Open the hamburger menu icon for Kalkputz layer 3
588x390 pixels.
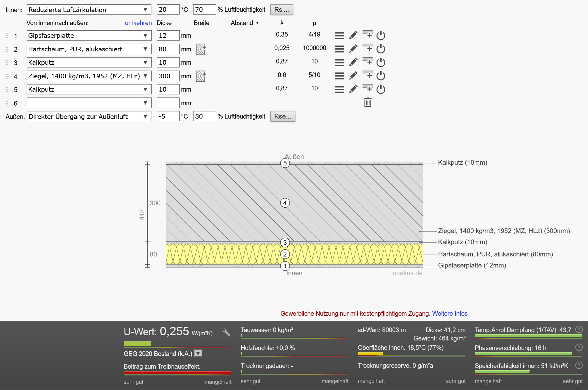pos(339,63)
